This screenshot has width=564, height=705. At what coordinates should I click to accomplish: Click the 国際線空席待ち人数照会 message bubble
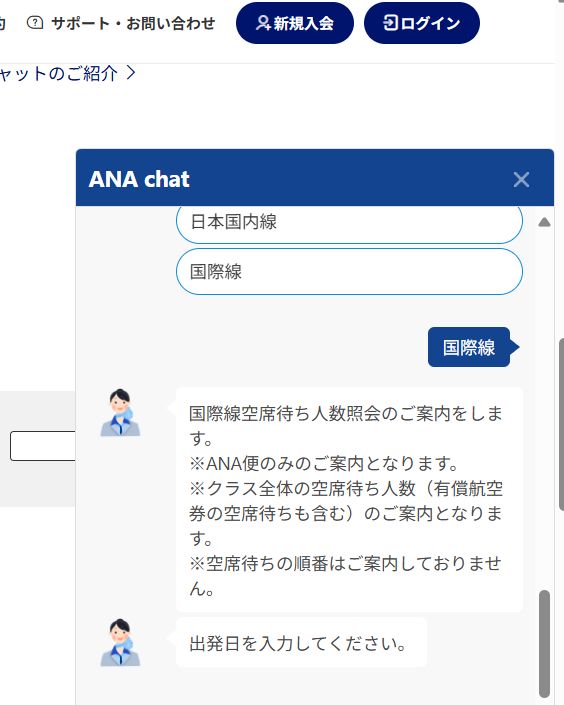tap(349, 500)
